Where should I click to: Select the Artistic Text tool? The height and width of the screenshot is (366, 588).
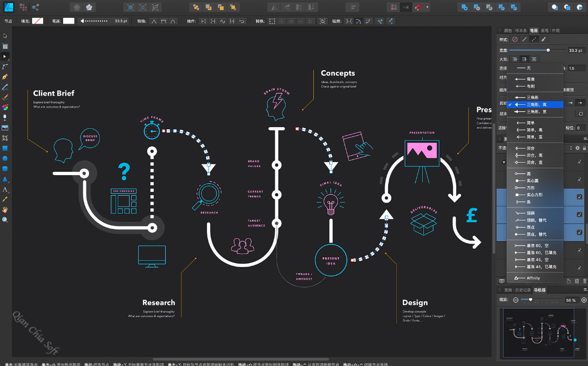tap(5, 189)
